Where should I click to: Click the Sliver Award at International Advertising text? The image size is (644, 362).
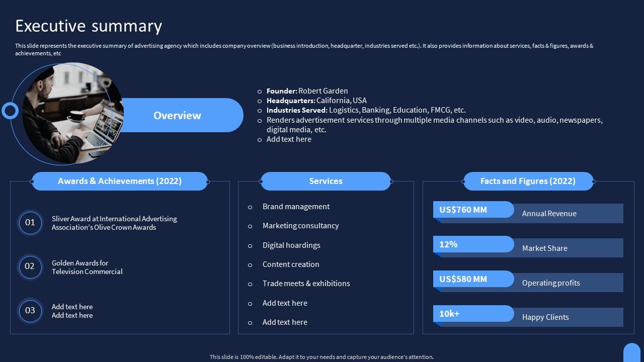coord(114,223)
